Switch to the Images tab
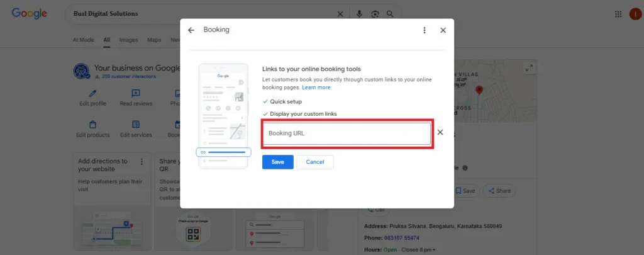 point(128,40)
